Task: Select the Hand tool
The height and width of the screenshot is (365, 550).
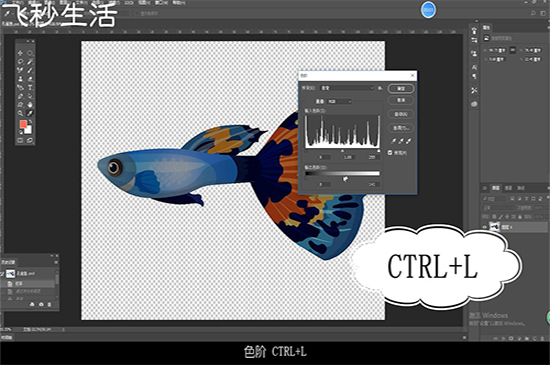Action: 30,104
